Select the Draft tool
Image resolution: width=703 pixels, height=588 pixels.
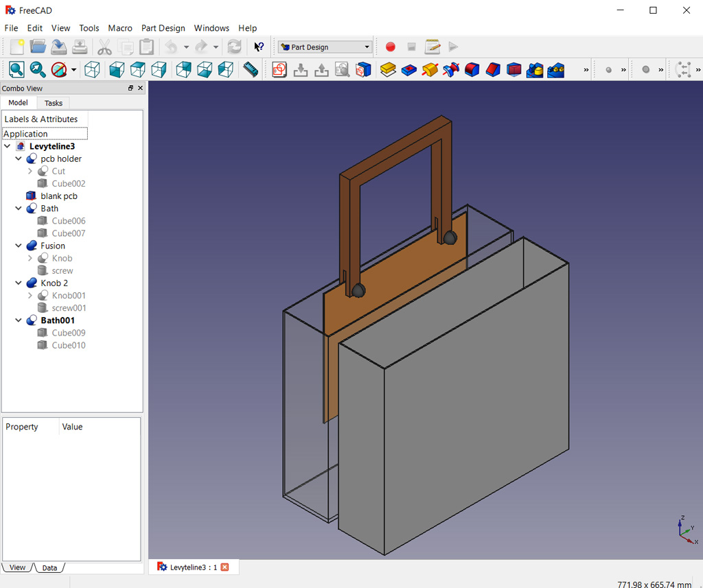point(514,70)
